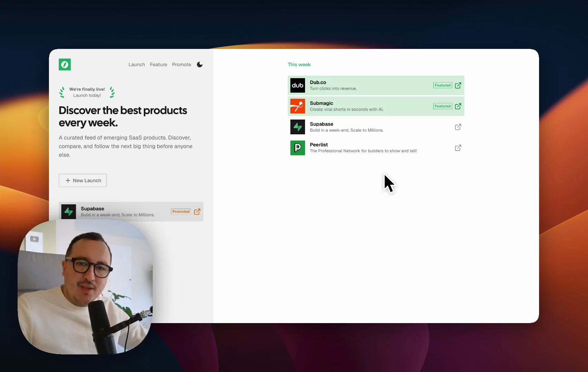This screenshot has width=588, height=372.
Task: Open Supabase external link icon in list
Action: [458, 127]
